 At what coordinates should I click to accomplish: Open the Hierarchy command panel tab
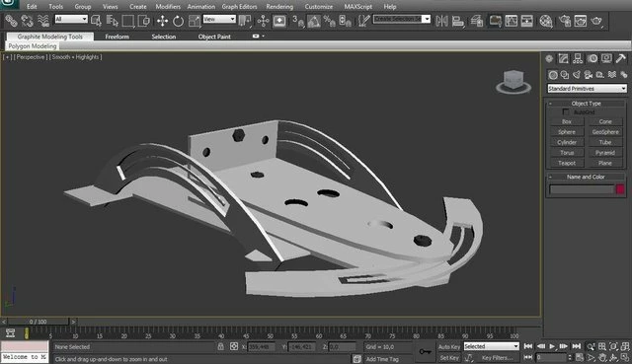pos(578,59)
